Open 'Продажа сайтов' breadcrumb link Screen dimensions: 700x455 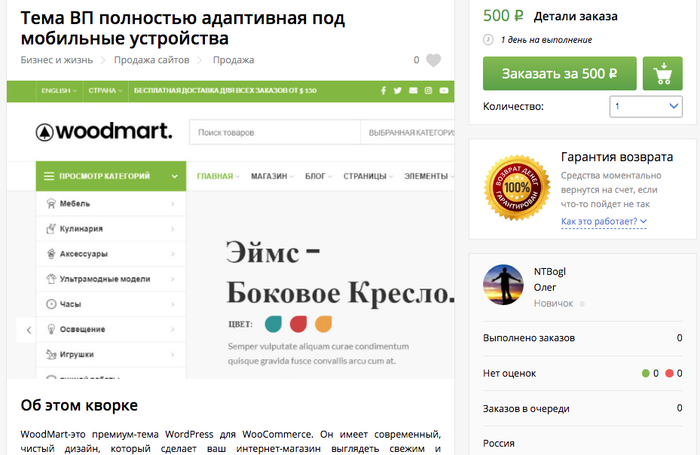tap(151, 60)
